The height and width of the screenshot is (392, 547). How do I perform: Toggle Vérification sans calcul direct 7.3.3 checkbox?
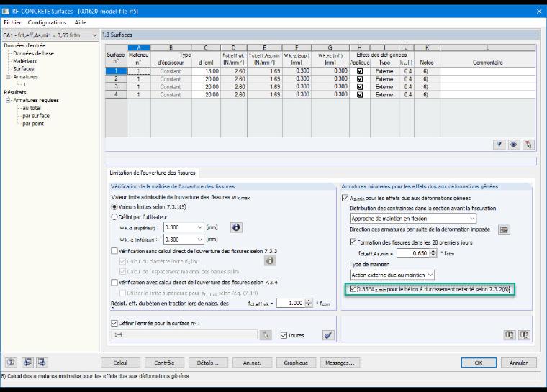click(114, 251)
